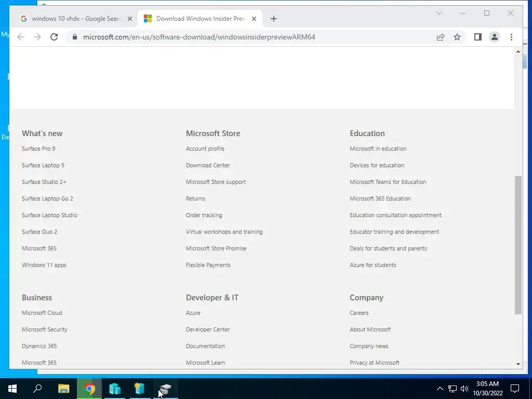Open the Developer Center link
The image size is (532, 399).
(x=208, y=329)
